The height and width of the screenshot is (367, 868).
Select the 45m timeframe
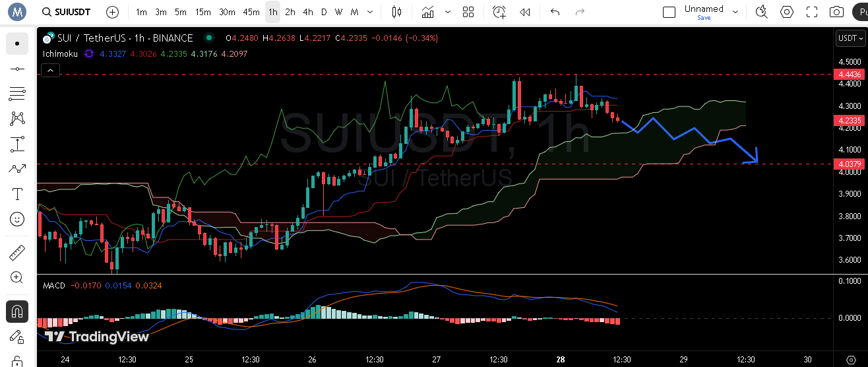[x=251, y=12]
